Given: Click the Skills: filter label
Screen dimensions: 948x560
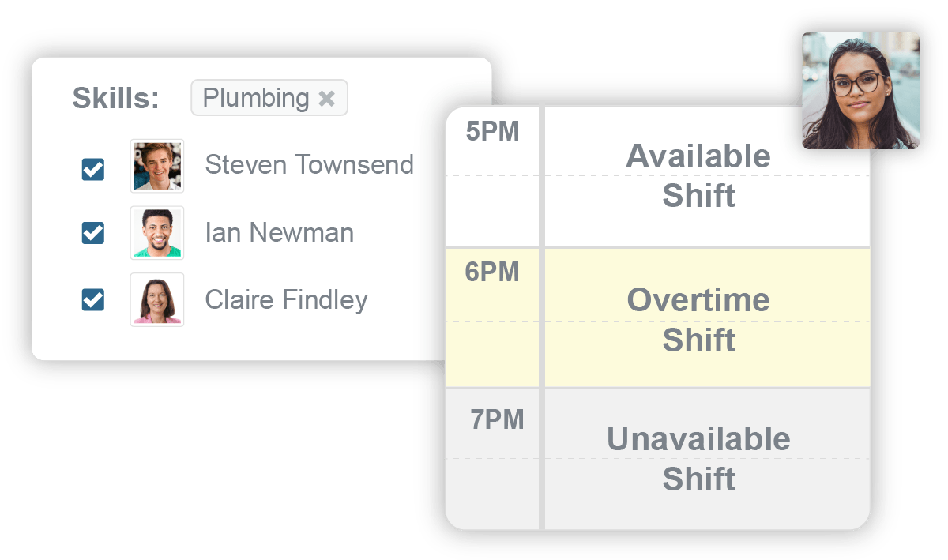Looking at the screenshot, I should point(116,99).
